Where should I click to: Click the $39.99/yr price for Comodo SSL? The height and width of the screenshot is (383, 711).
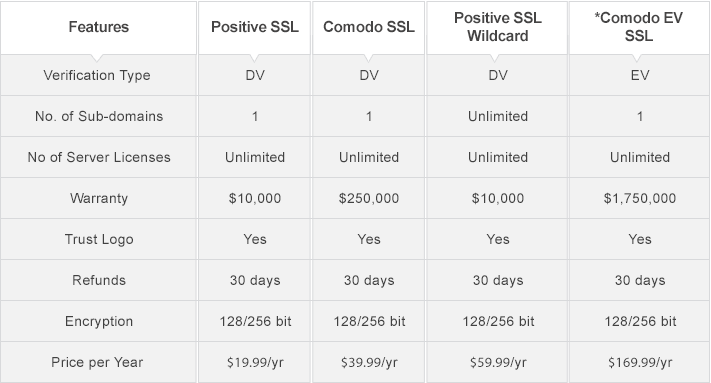[x=369, y=362]
